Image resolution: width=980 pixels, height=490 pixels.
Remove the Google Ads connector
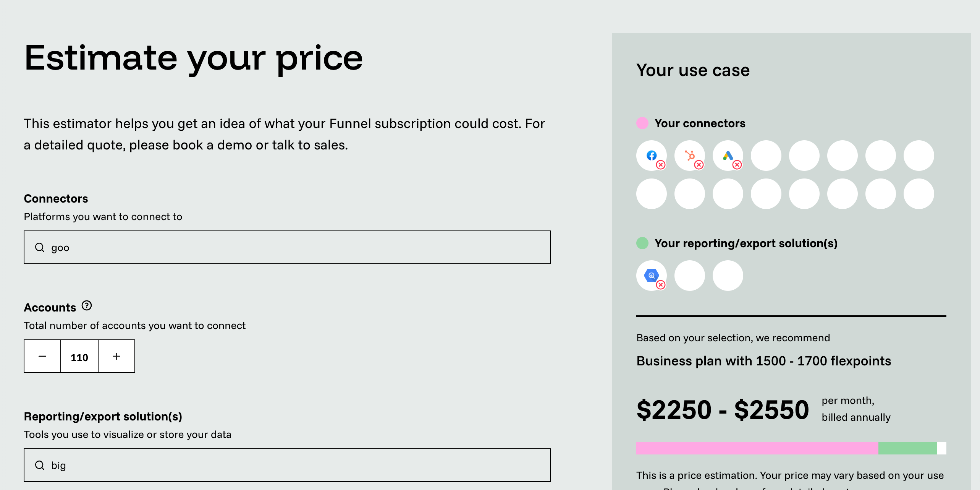[737, 165]
